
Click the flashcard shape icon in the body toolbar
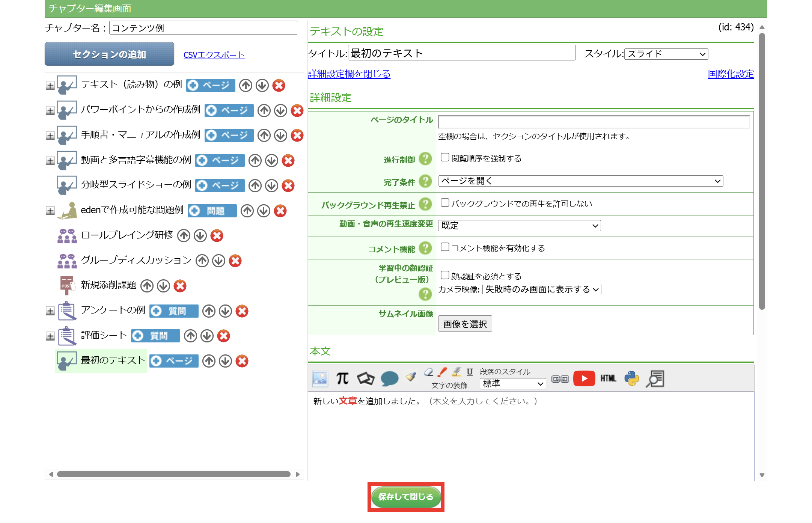coord(366,378)
